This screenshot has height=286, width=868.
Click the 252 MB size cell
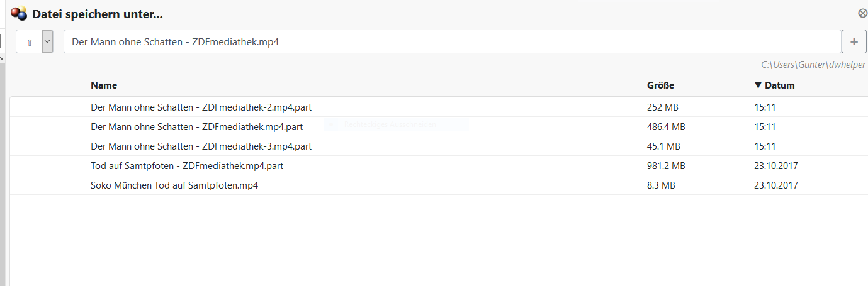(x=662, y=107)
